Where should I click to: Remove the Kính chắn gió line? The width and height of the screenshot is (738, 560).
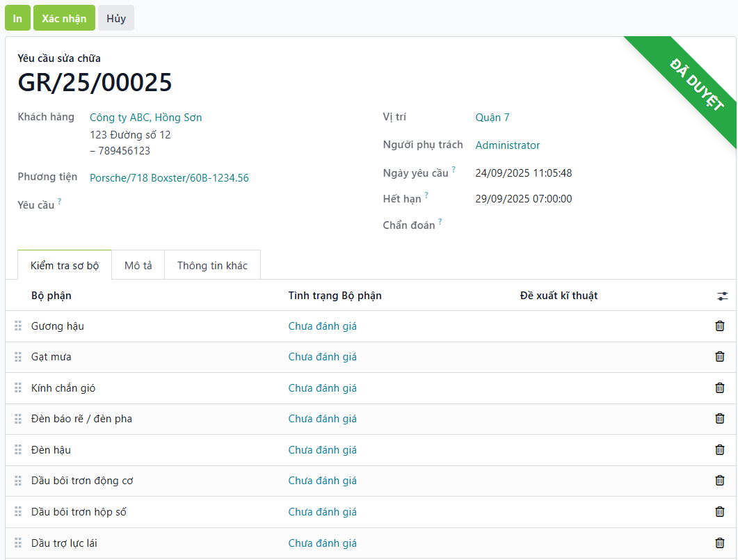click(x=720, y=387)
